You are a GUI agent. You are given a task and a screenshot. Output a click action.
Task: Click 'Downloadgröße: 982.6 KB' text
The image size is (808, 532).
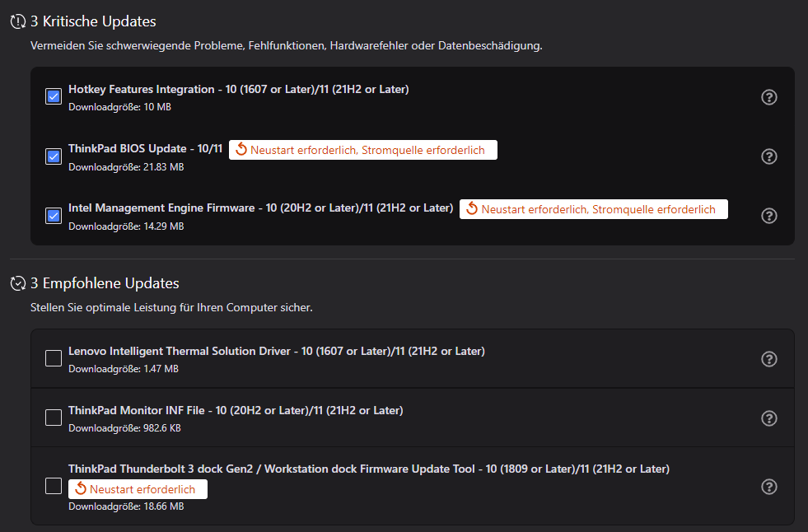pos(124,428)
